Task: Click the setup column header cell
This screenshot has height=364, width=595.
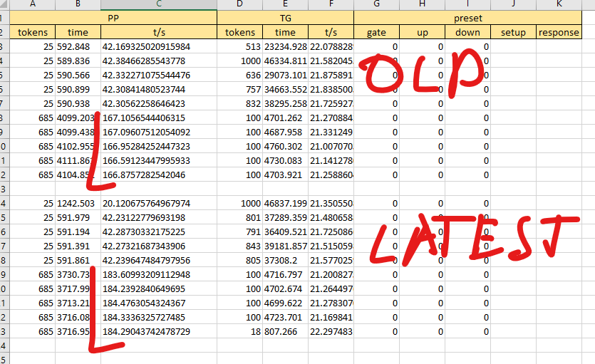Action: click(x=513, y=32)
